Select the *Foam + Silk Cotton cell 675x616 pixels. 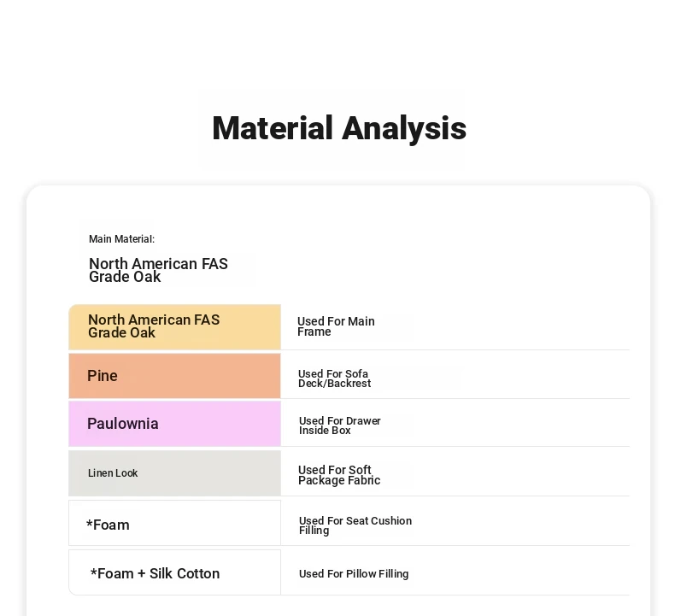[x=175, y=572]
